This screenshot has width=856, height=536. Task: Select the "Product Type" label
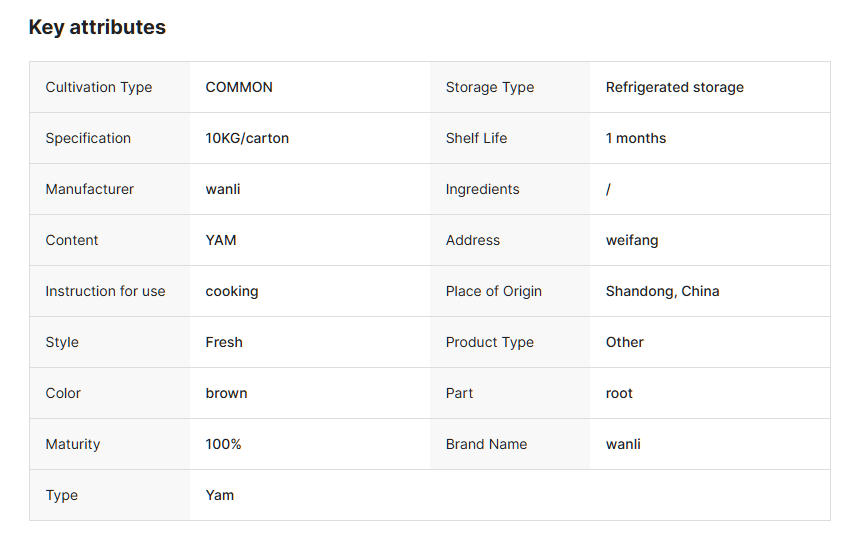[489, 342]
